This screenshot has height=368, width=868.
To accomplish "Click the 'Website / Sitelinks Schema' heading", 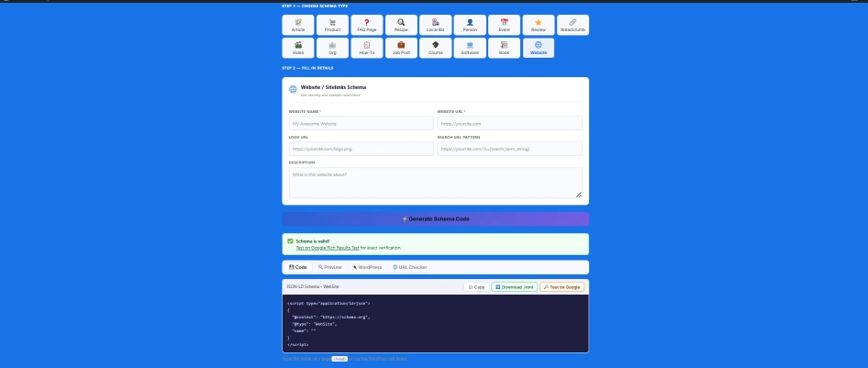I will point(333,87).
